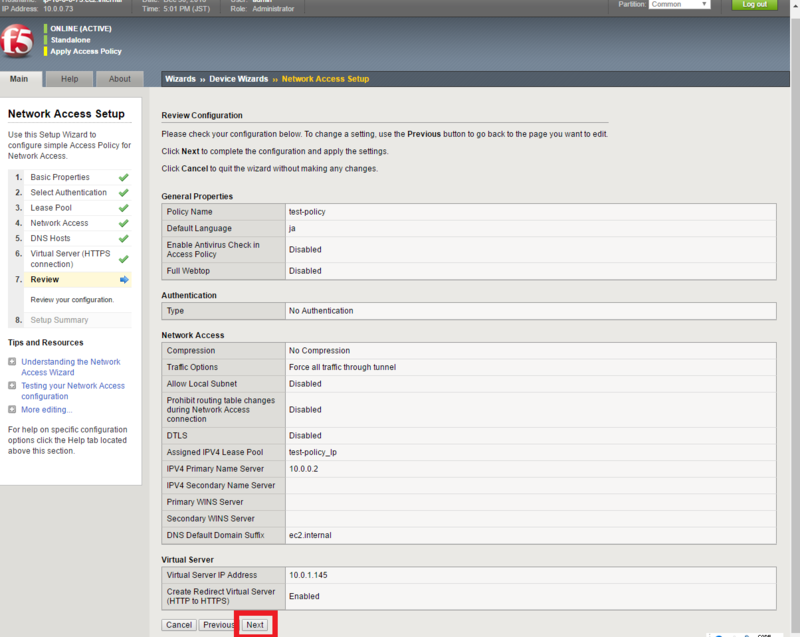Viewport: 800px width, 637px height.
Task: Select step 8 Setup Summary
Action: coord(59,320)
